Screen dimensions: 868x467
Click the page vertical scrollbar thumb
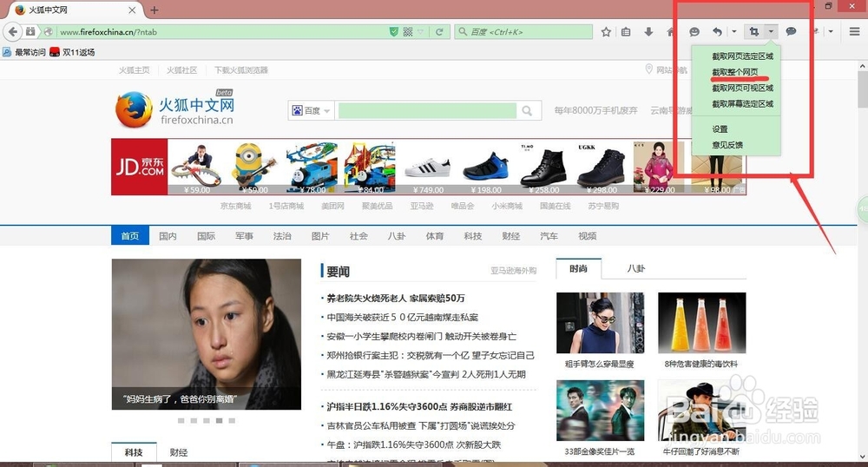click(863, 89)
